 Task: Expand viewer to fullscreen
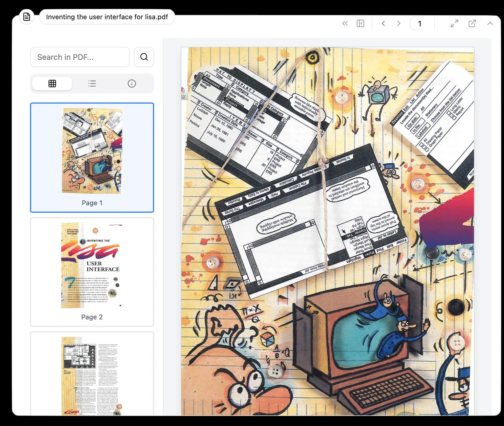point(454,23)
